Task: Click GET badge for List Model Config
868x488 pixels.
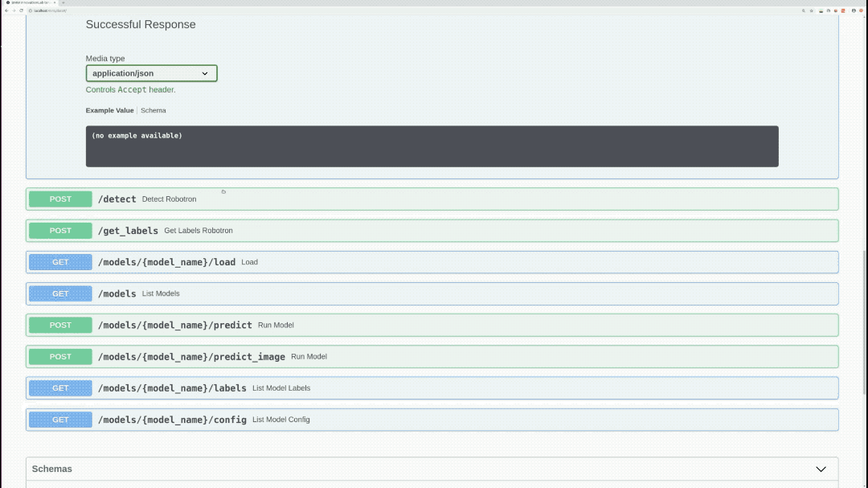Action: (x=60, y=420)
